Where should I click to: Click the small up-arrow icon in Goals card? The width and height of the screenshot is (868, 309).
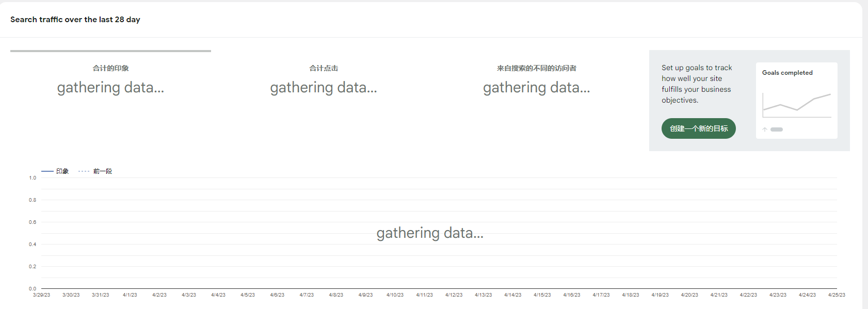765,129
